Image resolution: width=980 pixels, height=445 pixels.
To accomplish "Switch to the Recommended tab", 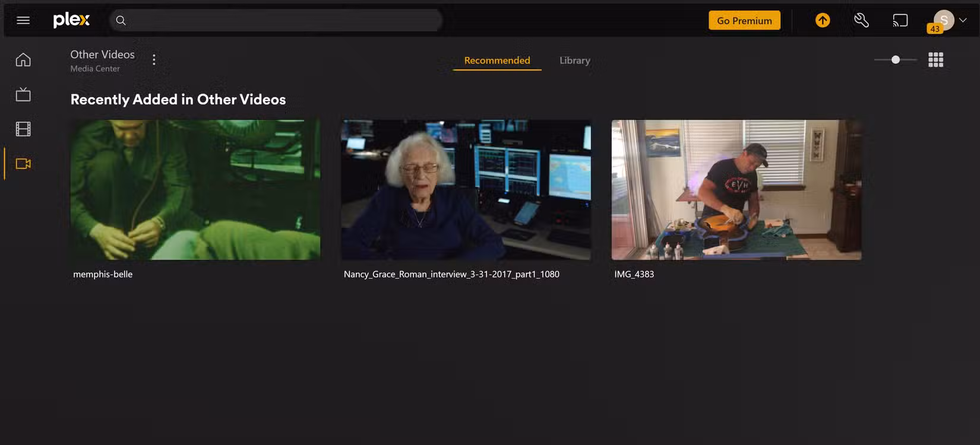I will [x=497, y=61].
